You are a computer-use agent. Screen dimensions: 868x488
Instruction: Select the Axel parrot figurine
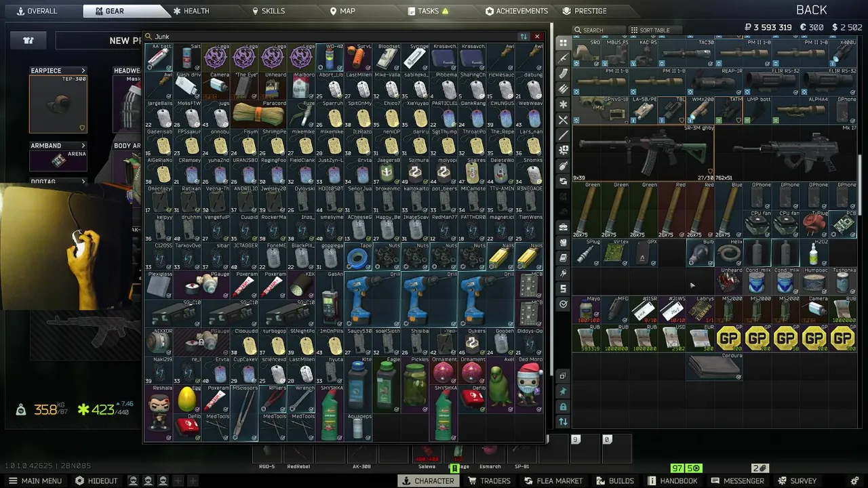[x=501, y=385]
